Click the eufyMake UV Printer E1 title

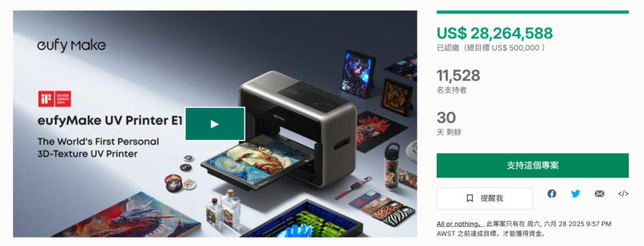tap(110, 121)
